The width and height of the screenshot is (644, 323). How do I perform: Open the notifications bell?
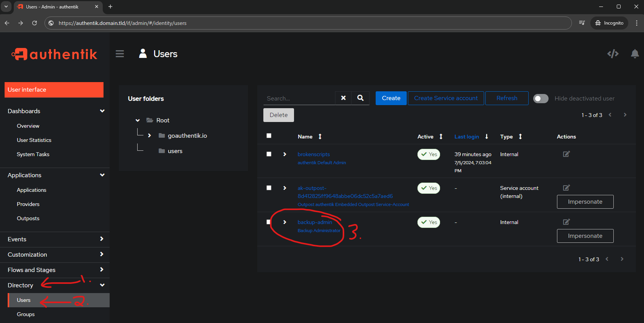[x=635, y=54]
